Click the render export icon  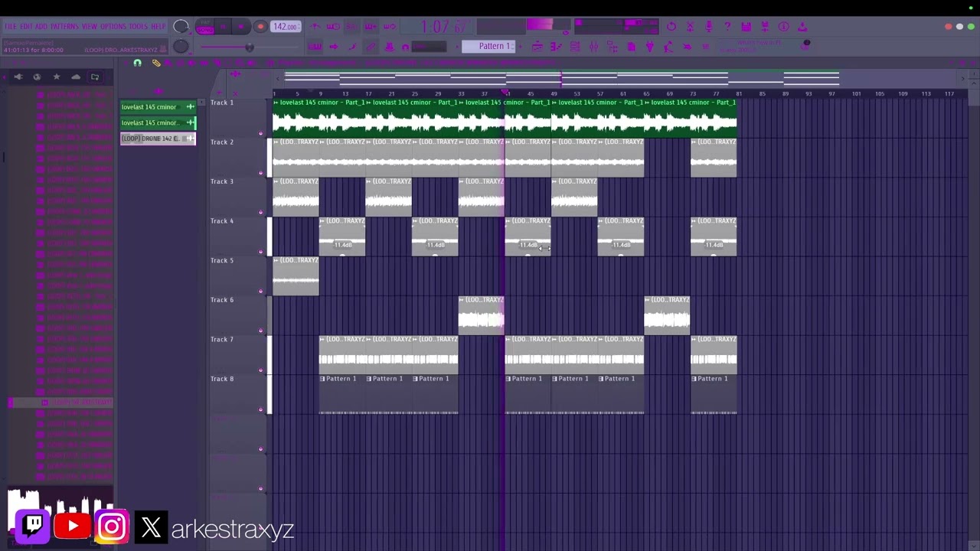pos(765,26)
